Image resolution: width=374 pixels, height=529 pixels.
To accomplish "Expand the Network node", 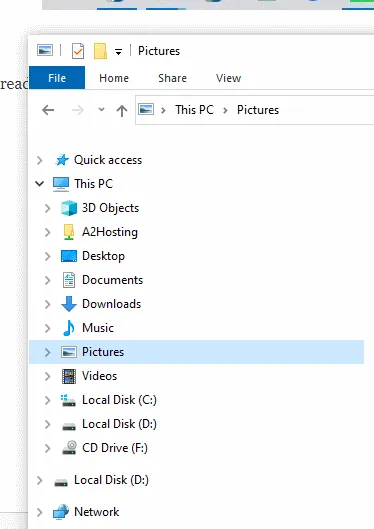I will click(x=40, y=512).
